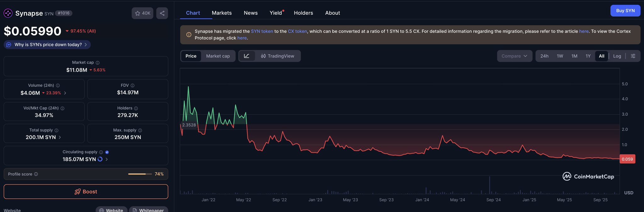Click the FDV info icon
This screenshot has width=644, height=212.
[132, 85]
